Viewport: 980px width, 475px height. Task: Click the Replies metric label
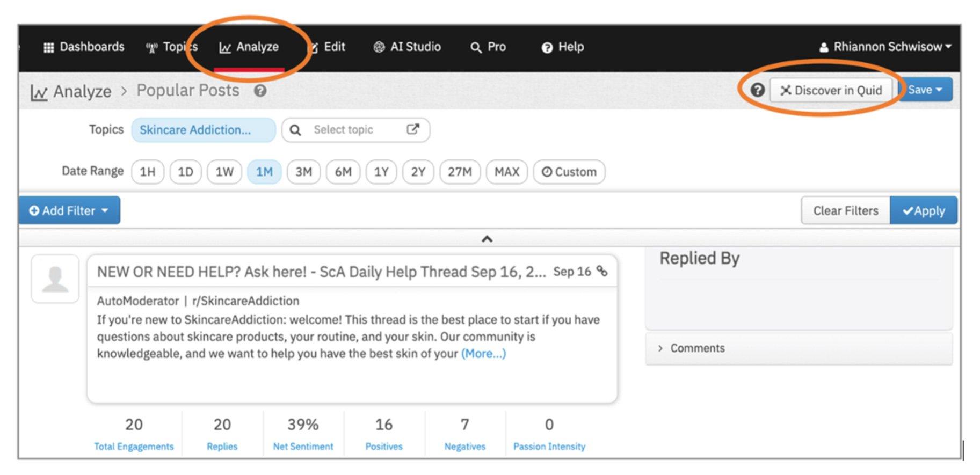point(222,447)
